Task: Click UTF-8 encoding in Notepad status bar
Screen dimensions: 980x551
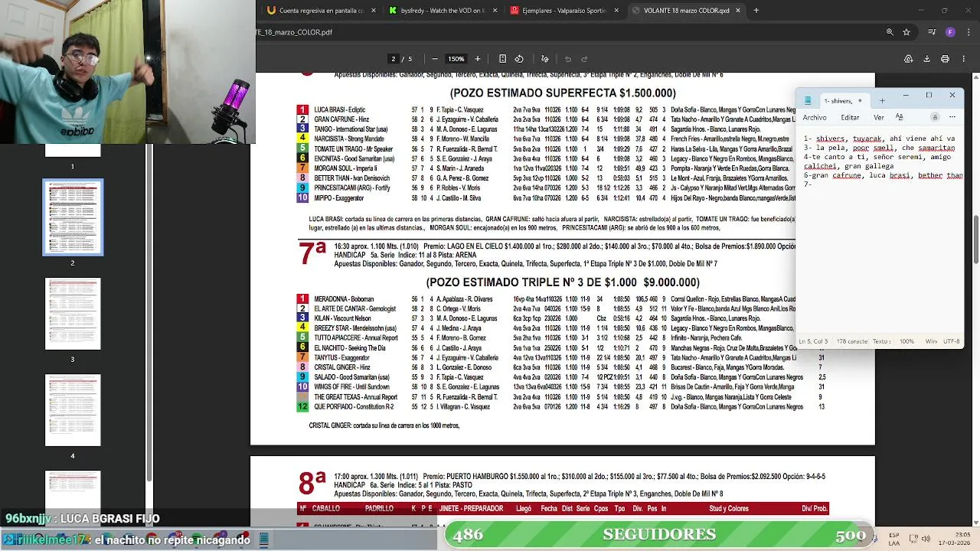Action: tap(952, 341)
